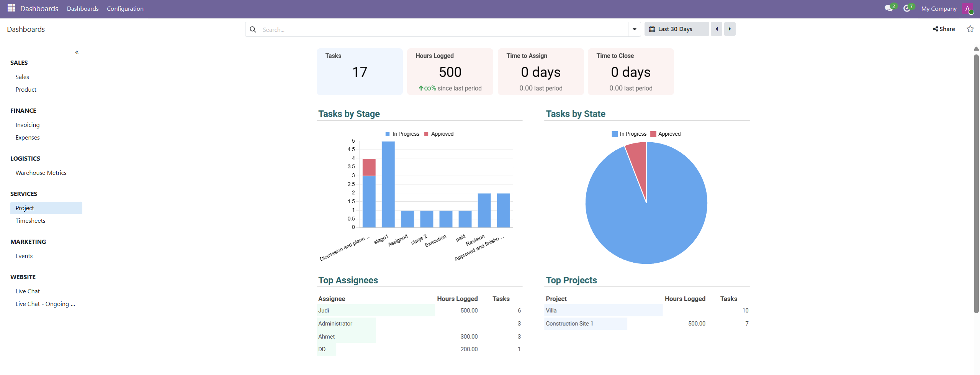Image resolution: width=980 pixels, height=375 pixels.
Task: Click the Approved red swatch in pie legend
Action: click(653, 134)
